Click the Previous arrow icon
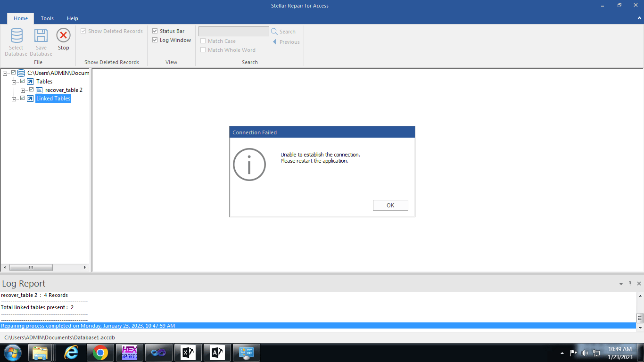 [274, 42]
